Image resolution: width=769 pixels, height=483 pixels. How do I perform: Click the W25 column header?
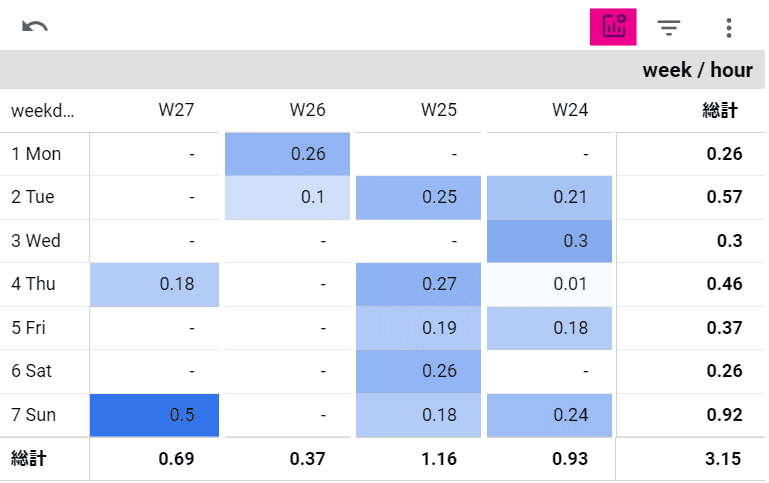click(438, 110)
